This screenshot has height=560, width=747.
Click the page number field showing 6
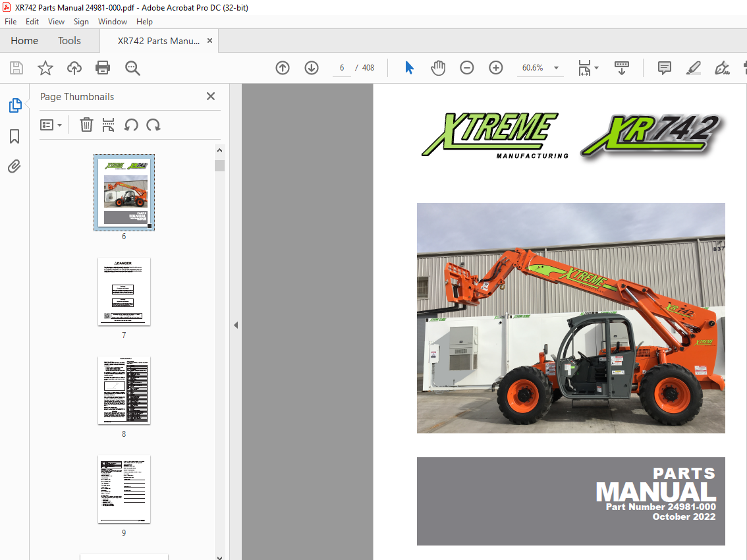tap(342, 68)
